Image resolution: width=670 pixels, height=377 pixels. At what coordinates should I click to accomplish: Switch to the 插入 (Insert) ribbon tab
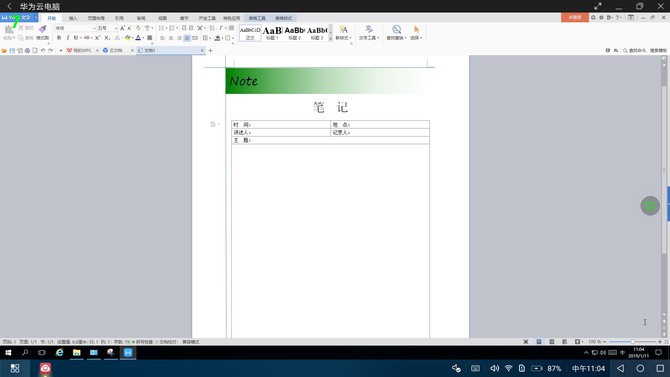click(73, 18)
